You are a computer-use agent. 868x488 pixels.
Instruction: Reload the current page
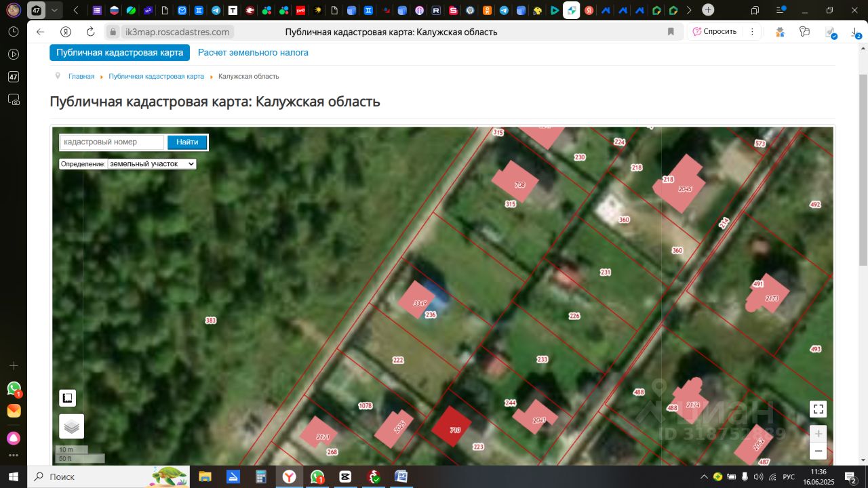[x=90, y=32]
